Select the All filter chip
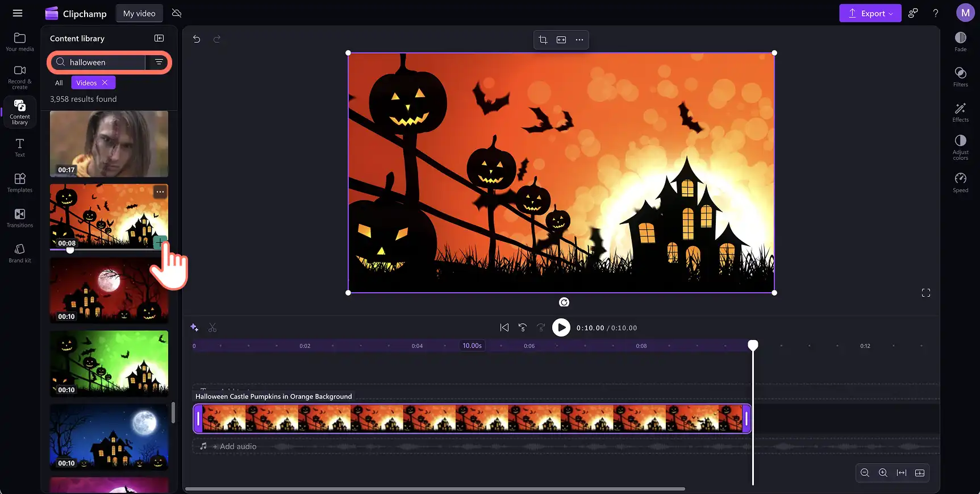980x494 pixels. tap(59, 83)
